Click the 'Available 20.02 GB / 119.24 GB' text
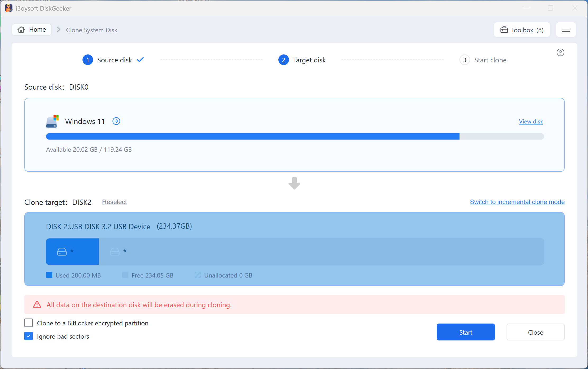The image size is (588, 369). pos(89,150)
